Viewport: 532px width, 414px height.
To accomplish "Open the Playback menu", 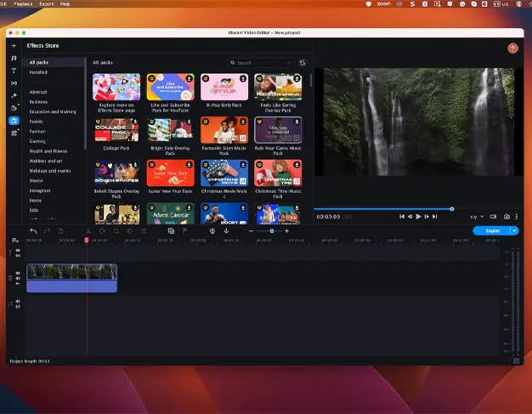I will (23, 4).
